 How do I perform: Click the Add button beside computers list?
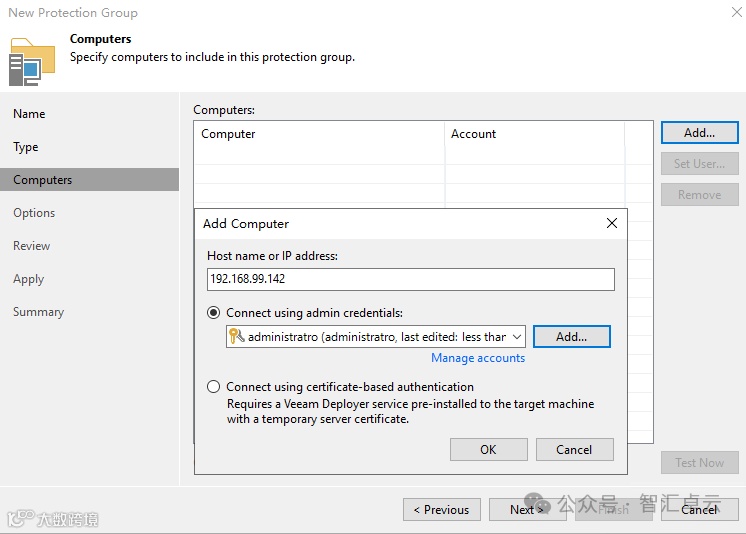pos(699,133)
